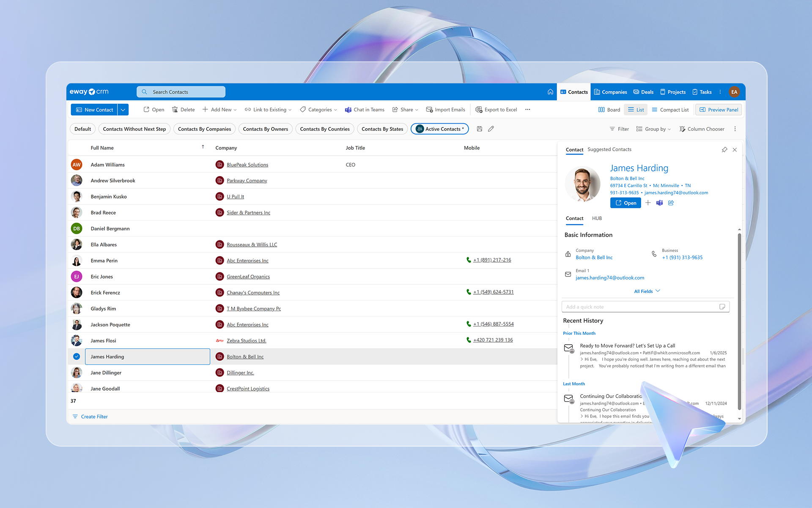The height and width of the screenshot is (508, 812).
Task: Select Contacts Without Next Step view
Action: pyautogui.click(x=134, y=129)
